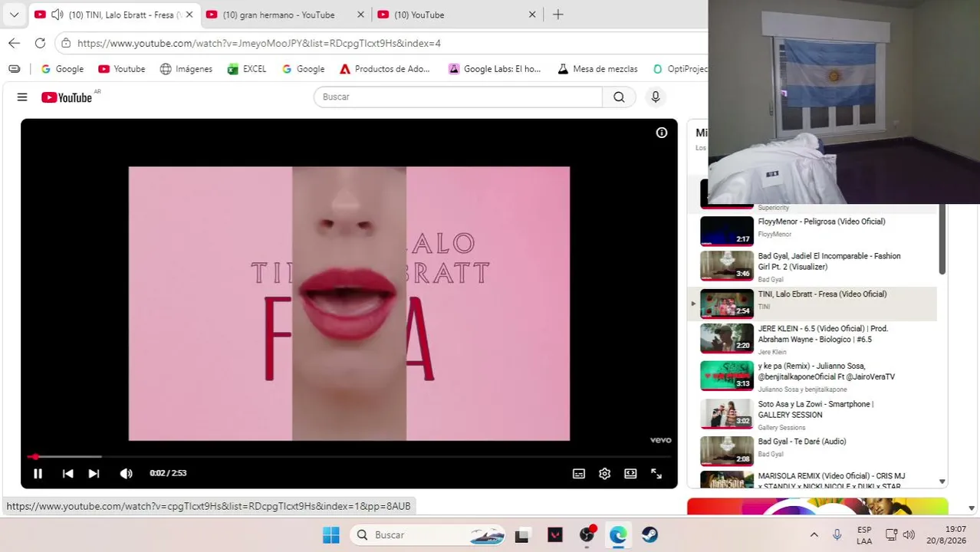Viewport: 980px width, 552px height.
Task: Enter fullscreen mode in the player
Action: (656, 474)
